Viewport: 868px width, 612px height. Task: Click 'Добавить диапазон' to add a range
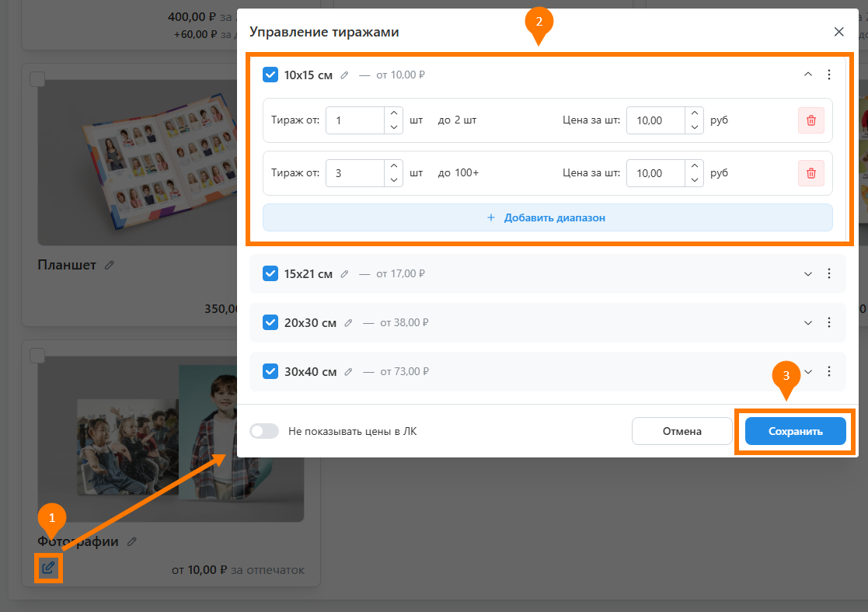[x=547, y=217]
